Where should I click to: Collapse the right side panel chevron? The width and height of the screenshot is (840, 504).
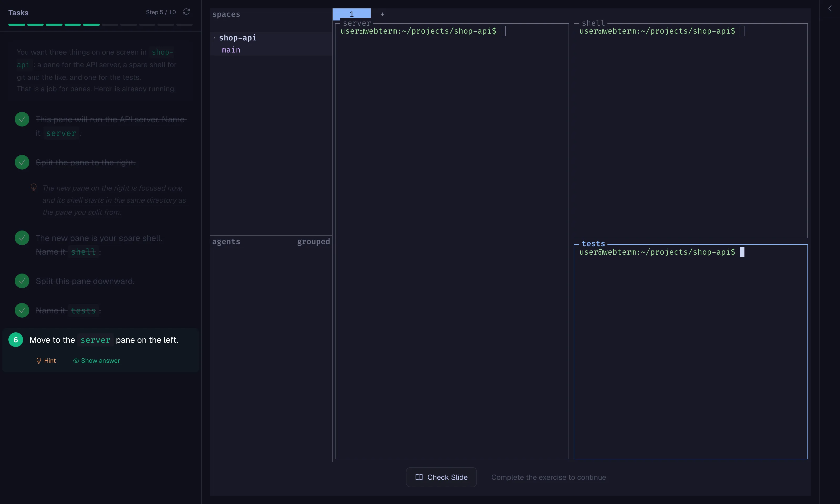click(x=830, y=8)
